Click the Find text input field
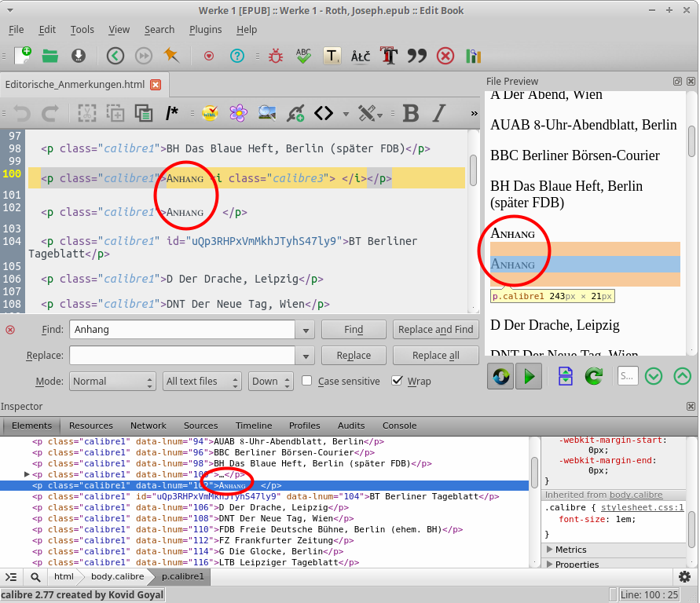The image size is (700, 603). [182, 330]
